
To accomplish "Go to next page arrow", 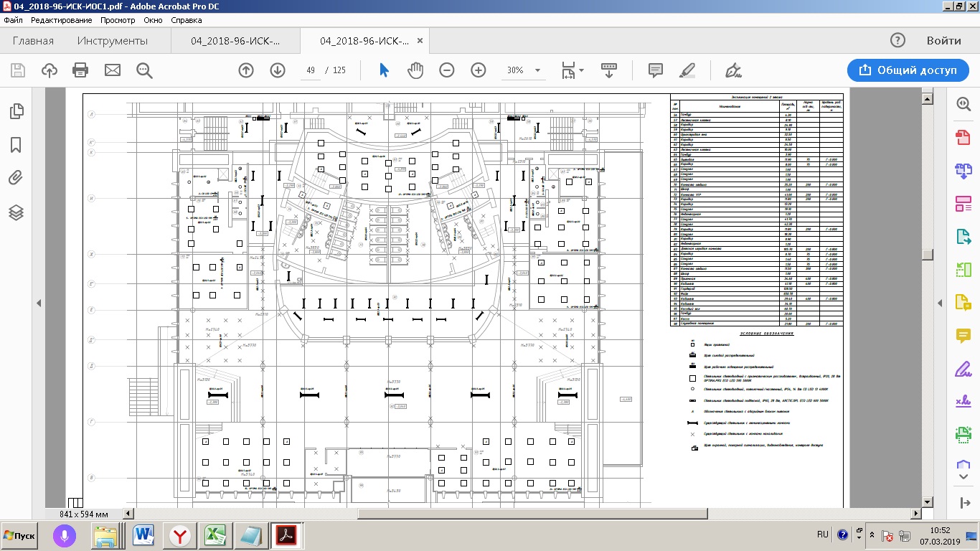I will click(x=278, y=70).
